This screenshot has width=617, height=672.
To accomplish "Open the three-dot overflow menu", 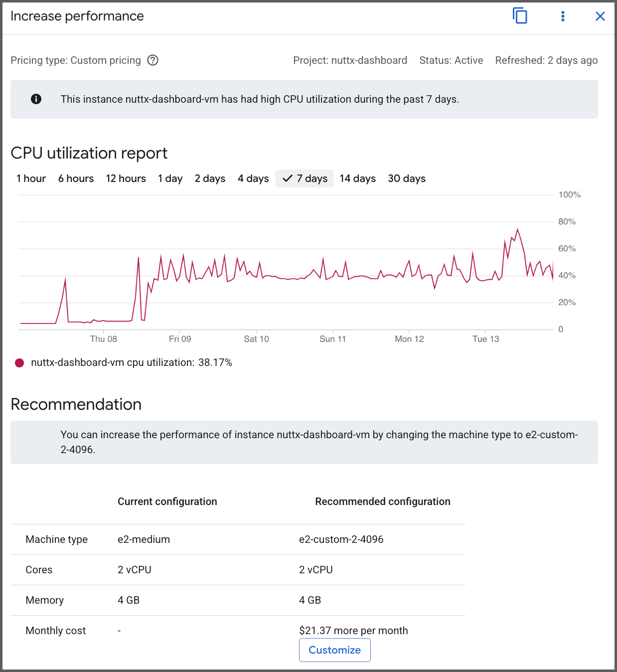I will tap(562, 16).
